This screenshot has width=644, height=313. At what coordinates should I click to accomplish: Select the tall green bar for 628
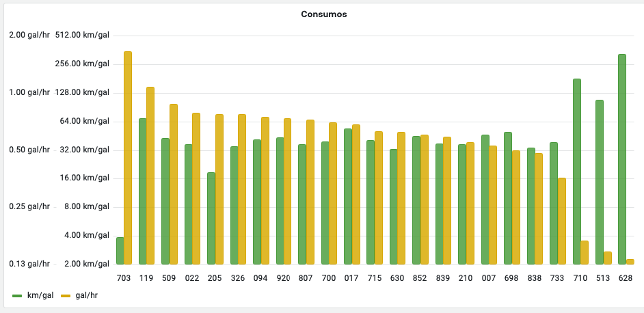point(622,159)
